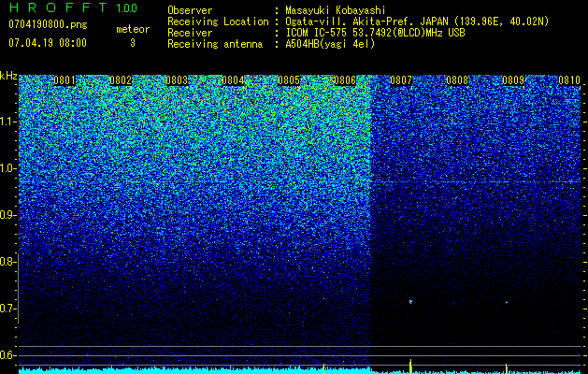Click the meteor echo spot near 0809
Image resolution: width=588 pixels, height=374 pixels.
[507, 302]
